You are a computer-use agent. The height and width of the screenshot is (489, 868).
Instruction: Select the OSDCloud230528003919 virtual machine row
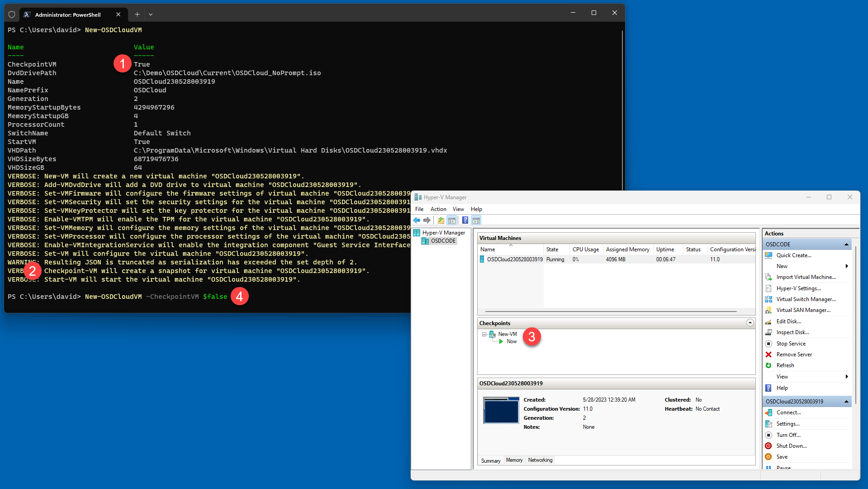coord(514,259)
